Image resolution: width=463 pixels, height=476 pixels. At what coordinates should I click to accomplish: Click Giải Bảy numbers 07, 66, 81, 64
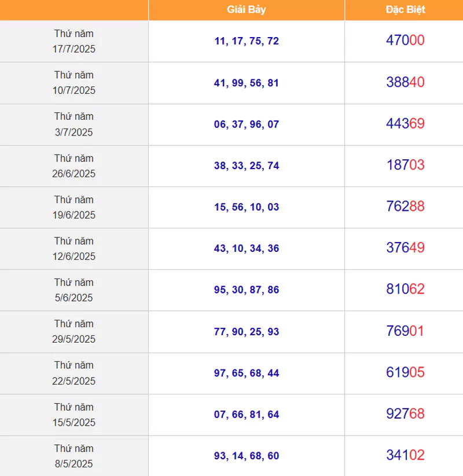[247, 415]
